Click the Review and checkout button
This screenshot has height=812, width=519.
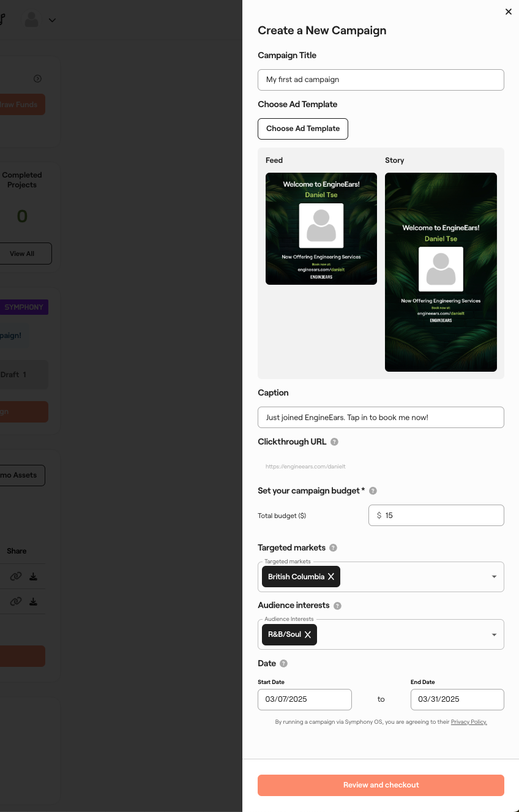(381, 785)
